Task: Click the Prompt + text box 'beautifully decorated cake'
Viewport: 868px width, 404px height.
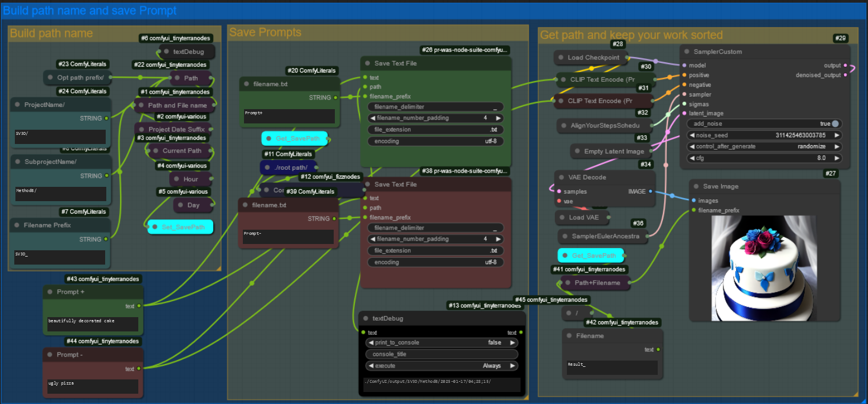Action: (93, 324)
